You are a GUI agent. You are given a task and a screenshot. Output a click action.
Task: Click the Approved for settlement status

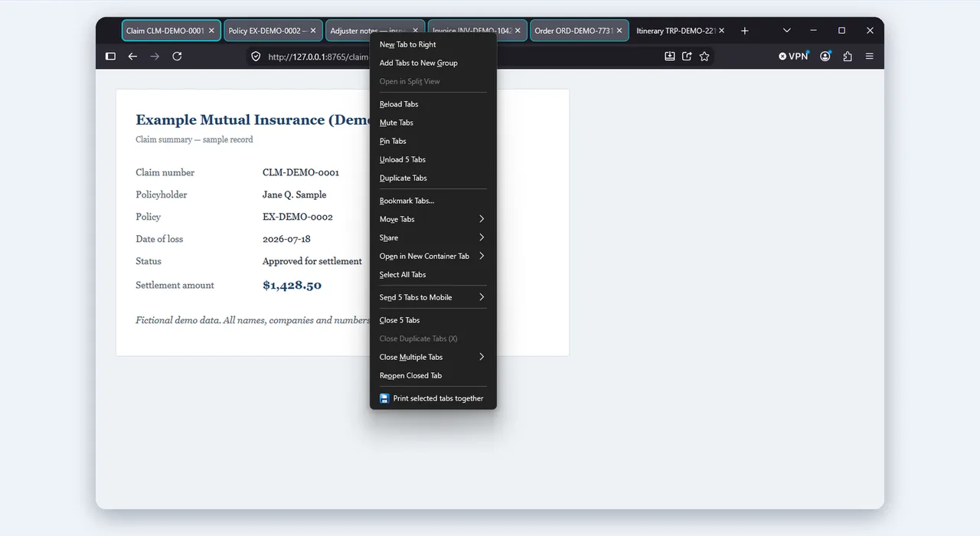(312, 262)
